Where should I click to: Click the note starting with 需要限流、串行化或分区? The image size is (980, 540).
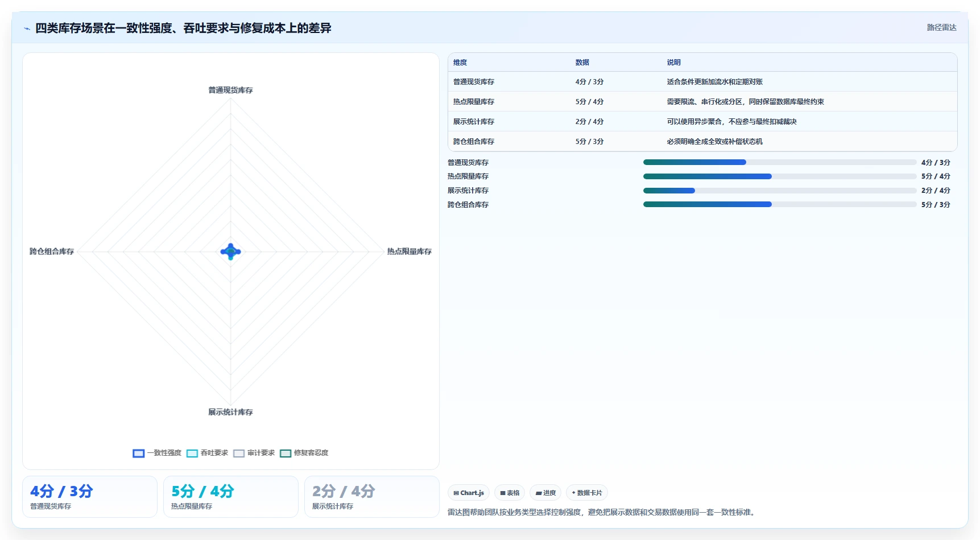tap(745, 102)
